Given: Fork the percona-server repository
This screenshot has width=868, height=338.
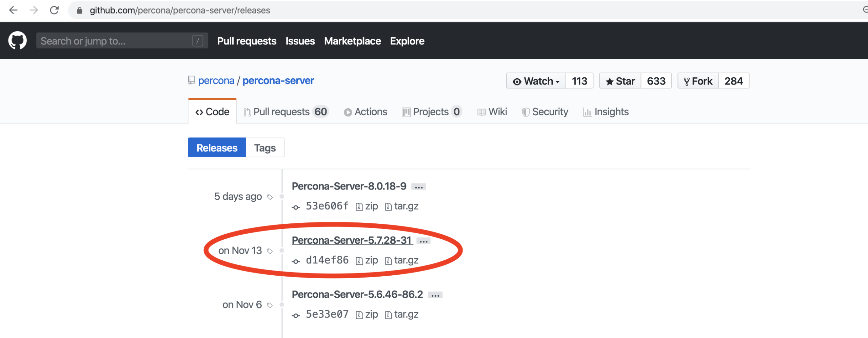Looking at the screenshot, I should tap(698, 81).
